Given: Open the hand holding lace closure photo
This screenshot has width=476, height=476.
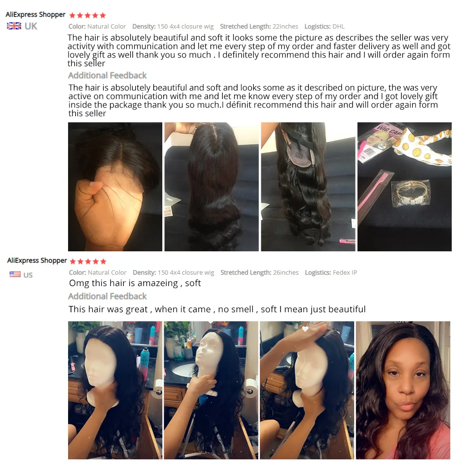Looking at the screenshot, I should [115, 187].
